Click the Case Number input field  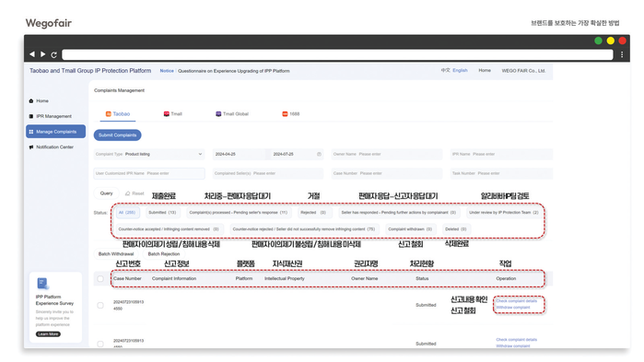(386, 173)
